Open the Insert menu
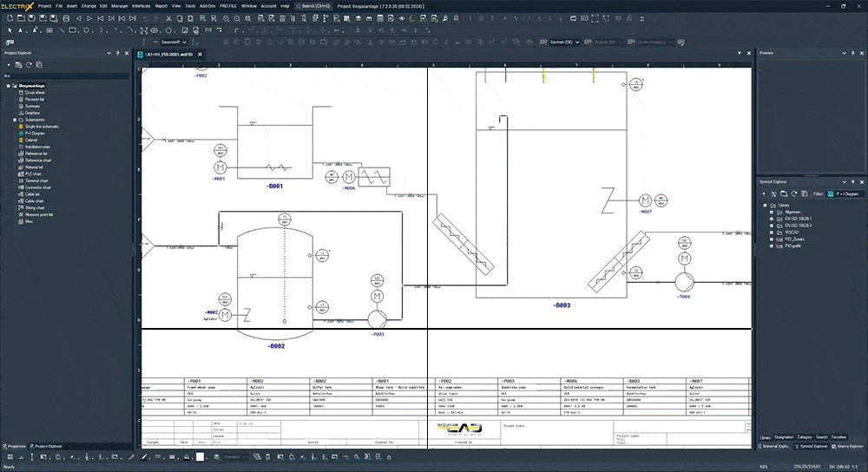This screenshot has width=868, height=472. point(72,6)
